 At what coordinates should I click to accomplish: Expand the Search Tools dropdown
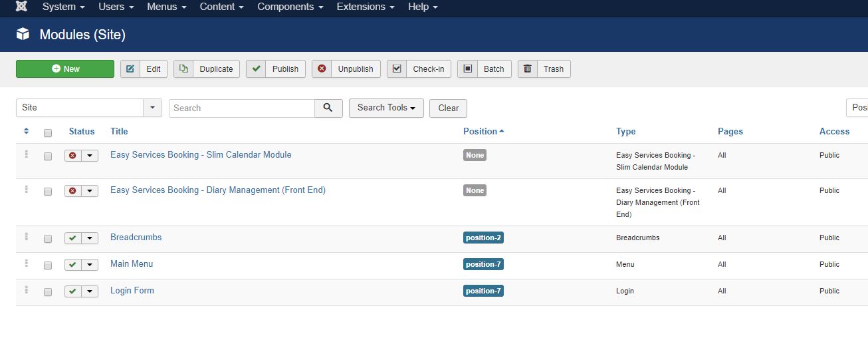pos(386,108)
